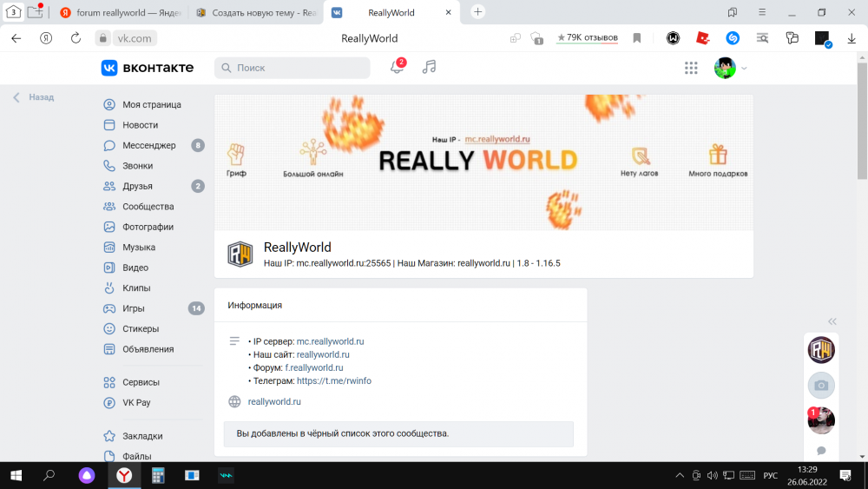This screenshot has width=868, height=489.
Task: Open Windows notification center
Action: pos(845,476)
